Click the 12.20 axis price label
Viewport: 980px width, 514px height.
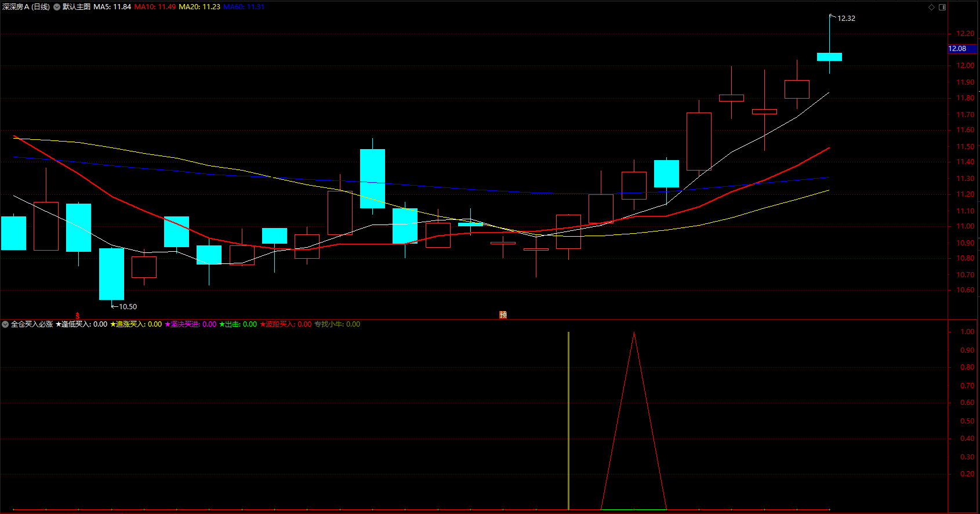[966, 34]
